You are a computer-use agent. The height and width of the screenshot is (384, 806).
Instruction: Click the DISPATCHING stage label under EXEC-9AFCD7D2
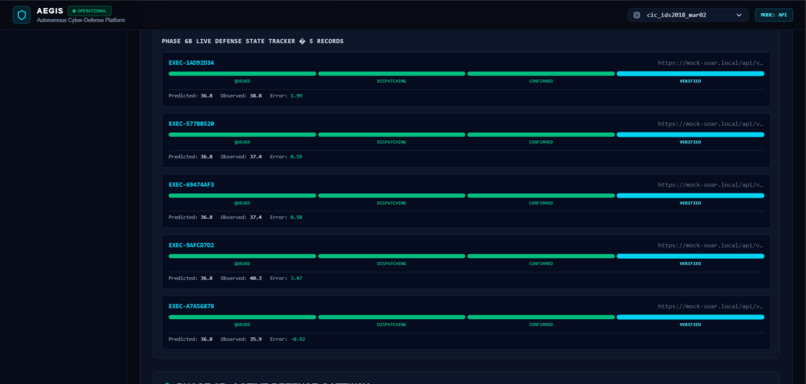(392, 264)
